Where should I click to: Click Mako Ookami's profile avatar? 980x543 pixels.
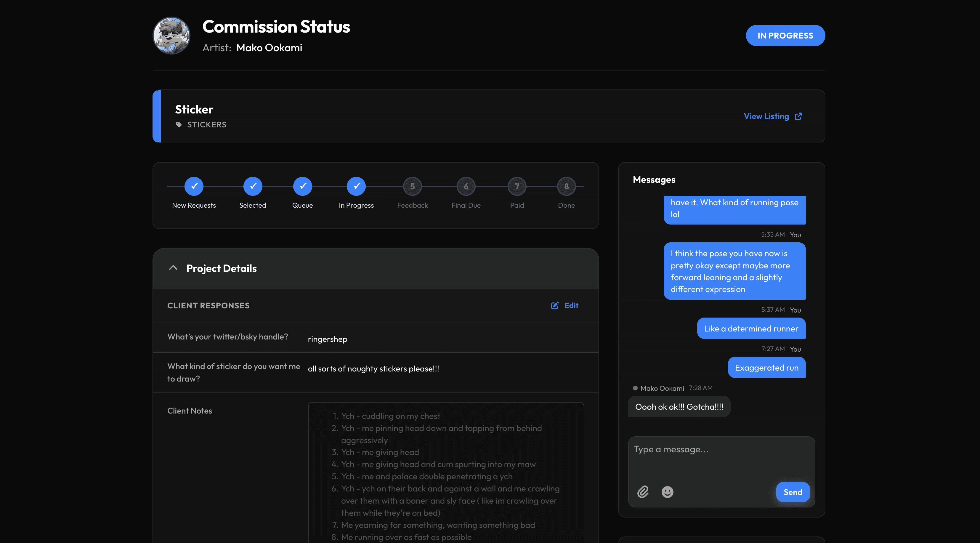pos(171,35)
